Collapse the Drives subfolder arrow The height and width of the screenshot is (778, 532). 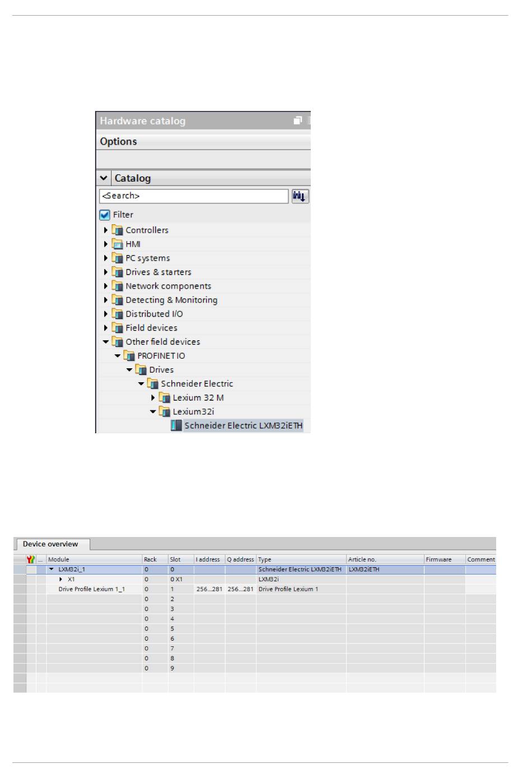click(129, 370)
